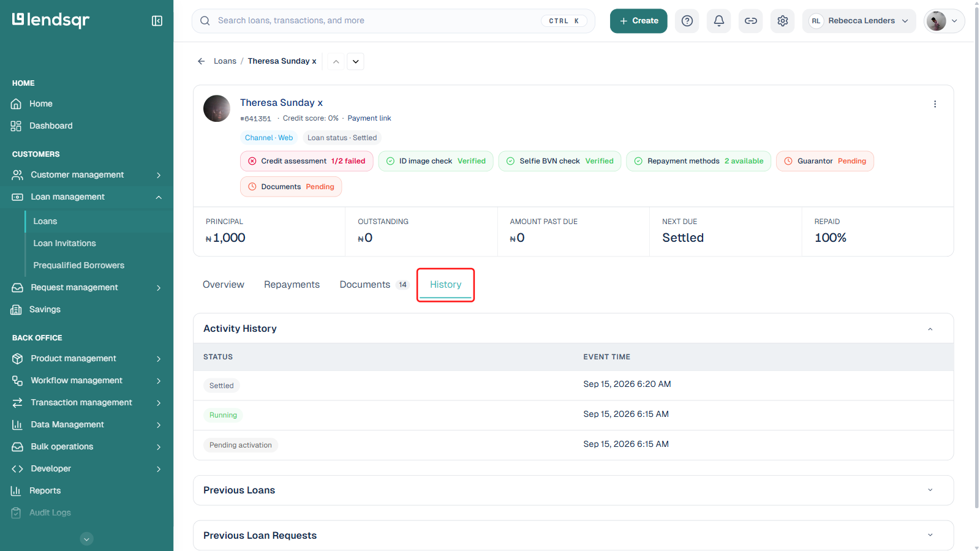980x551 pixels.
Task: Open the Payment link
Action: 369,119
